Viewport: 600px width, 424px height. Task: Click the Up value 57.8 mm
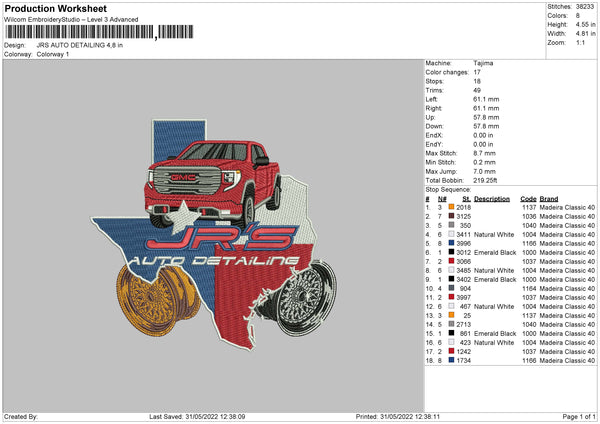click(486, 117)
